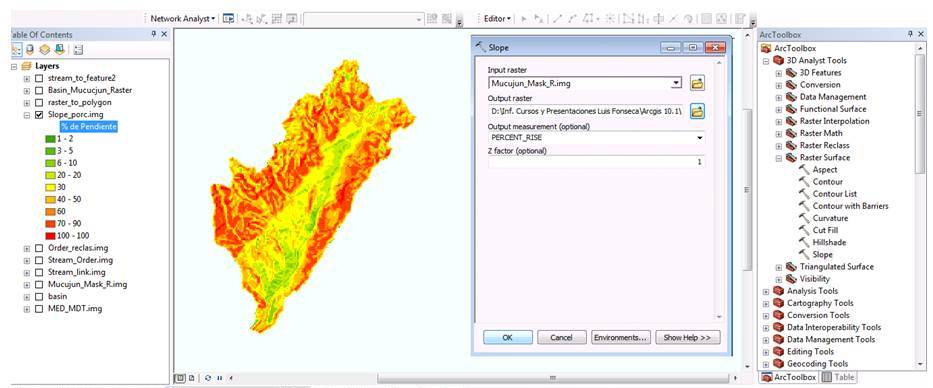This screenshot has height=388, width=933.
Task: Click the OK button in Slope dialog
Action: click(x=507, y=337)
